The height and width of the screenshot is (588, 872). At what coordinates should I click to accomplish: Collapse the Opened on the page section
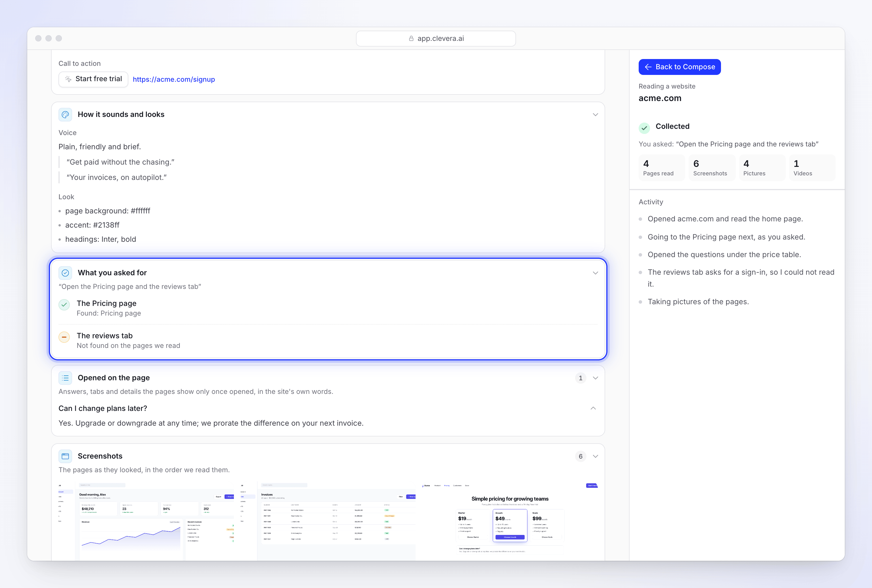[595, 378]
